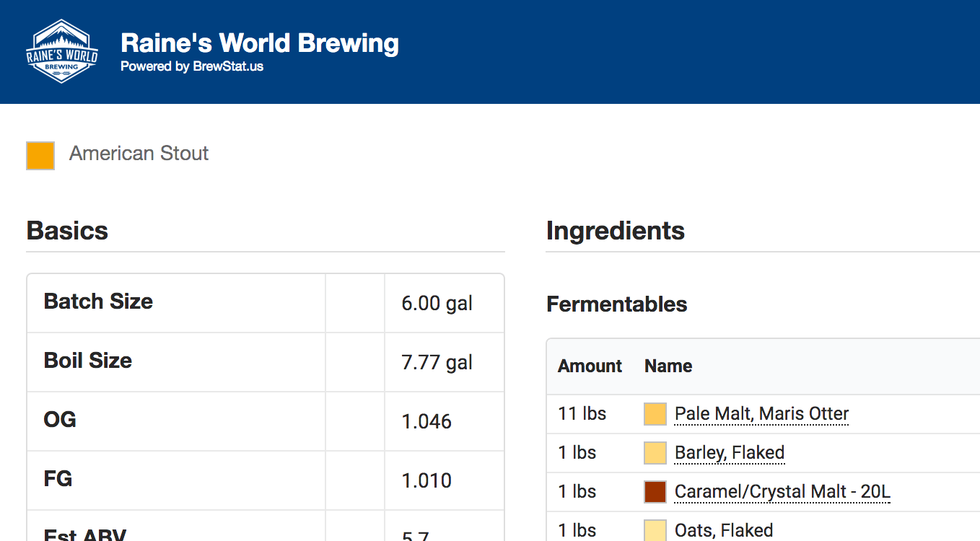980x541 pixels.
Task: Click the Oats, Flaked color swatch
Action: 655,530
